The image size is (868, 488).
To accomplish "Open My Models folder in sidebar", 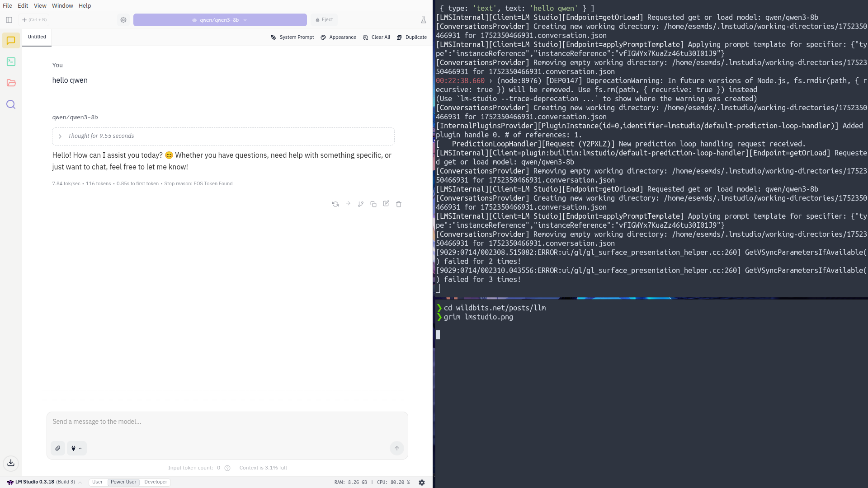I will pos(11,83).
